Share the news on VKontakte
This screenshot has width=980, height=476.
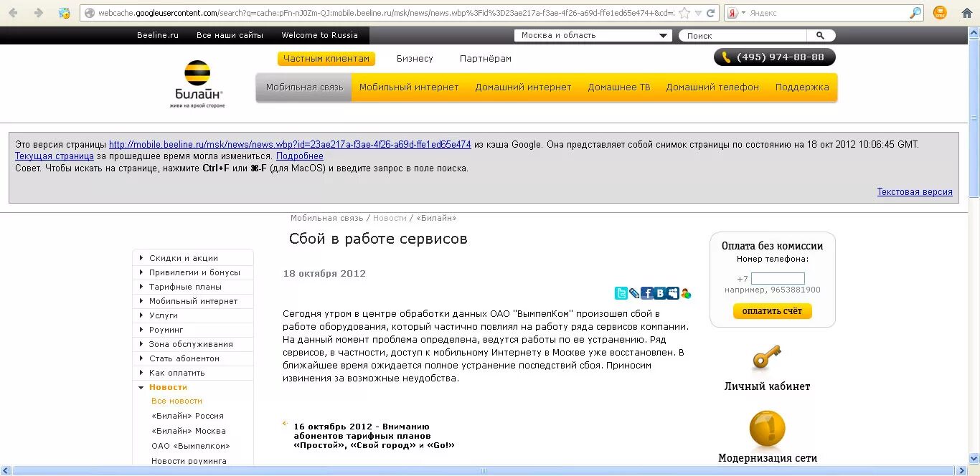[x=660, y=293]
